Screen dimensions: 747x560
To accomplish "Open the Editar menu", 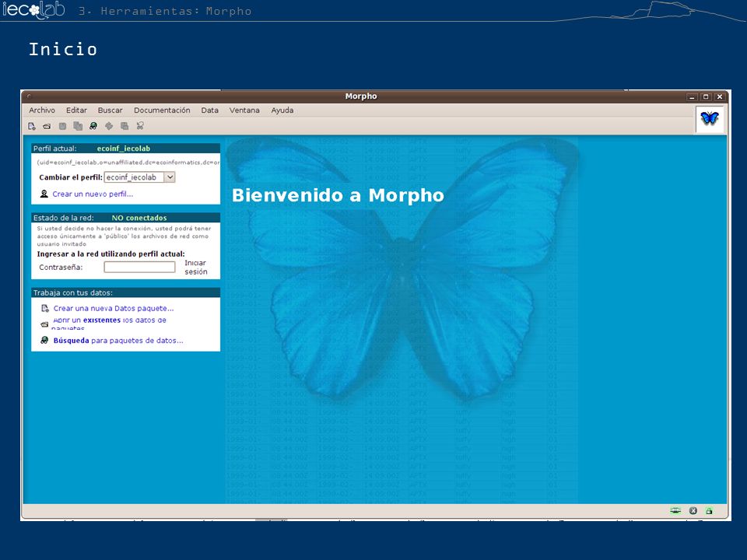I will 77,110.
